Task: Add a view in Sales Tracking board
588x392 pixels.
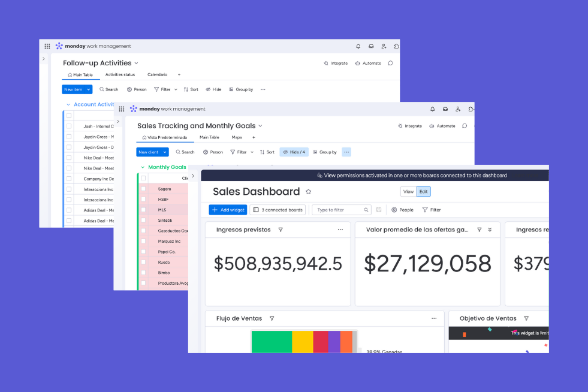Action: tap(254, 137)
